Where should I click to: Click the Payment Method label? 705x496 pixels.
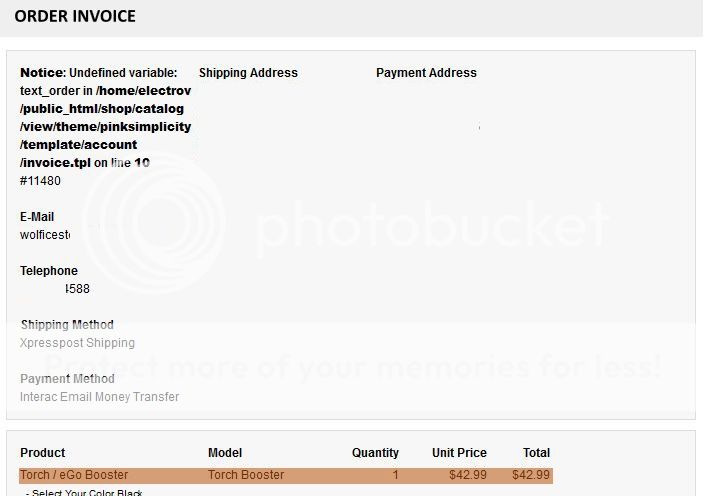click(x=67, y=379)
